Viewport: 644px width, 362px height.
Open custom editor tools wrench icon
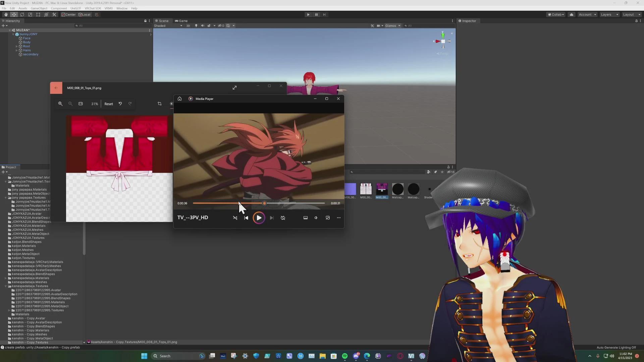[54, 14]
